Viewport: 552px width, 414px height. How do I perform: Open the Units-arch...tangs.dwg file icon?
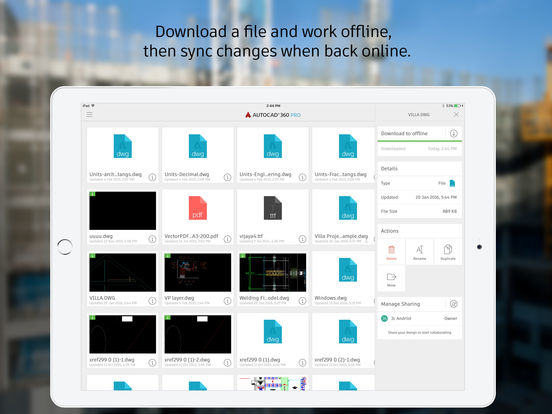coord(123,146)
